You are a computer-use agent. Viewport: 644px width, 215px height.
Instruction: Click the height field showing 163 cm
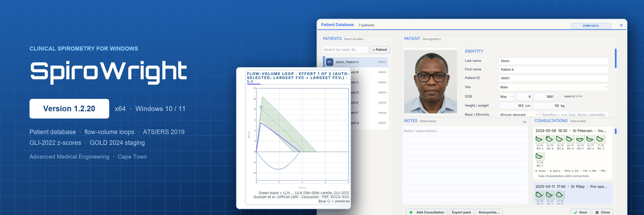click(x=515, y=106)
